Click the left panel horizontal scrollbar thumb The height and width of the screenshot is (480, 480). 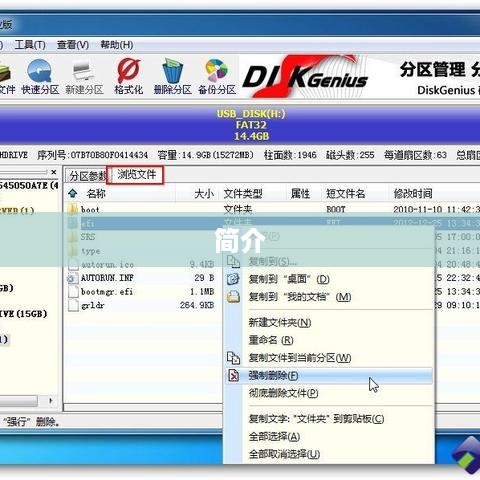pos(19,401)
